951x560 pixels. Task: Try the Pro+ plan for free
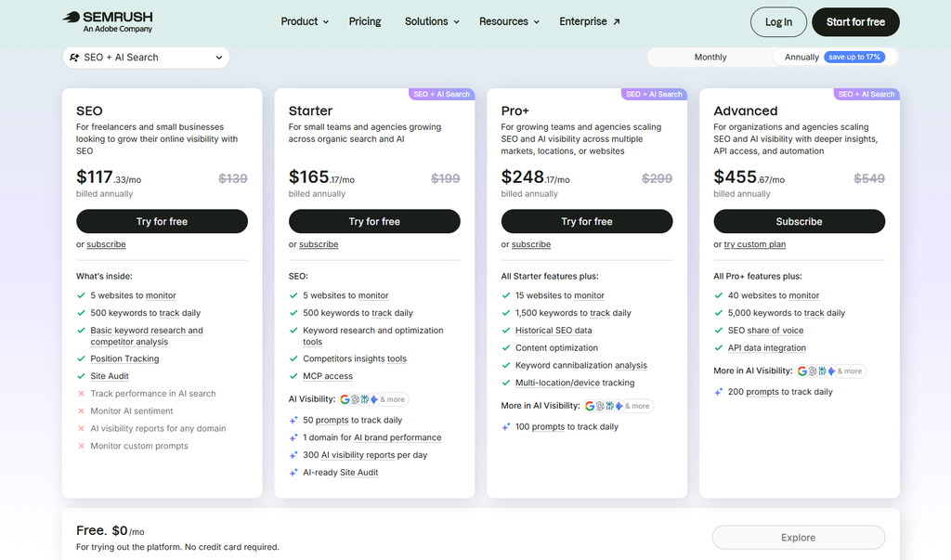point(587,221)
